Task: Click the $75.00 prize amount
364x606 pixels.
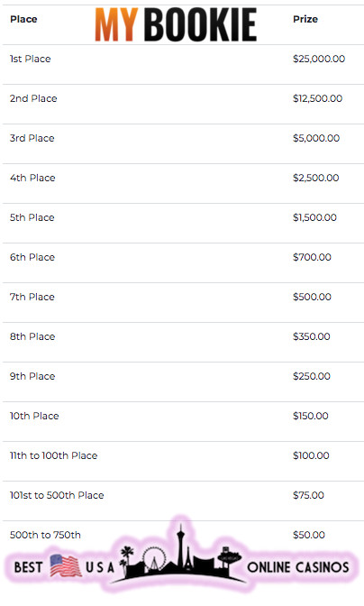Action: (308, 495)
